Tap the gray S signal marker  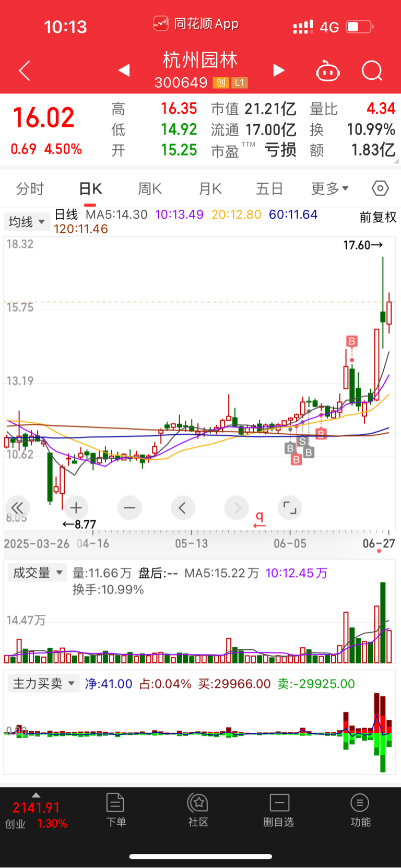tap(302, 442)
